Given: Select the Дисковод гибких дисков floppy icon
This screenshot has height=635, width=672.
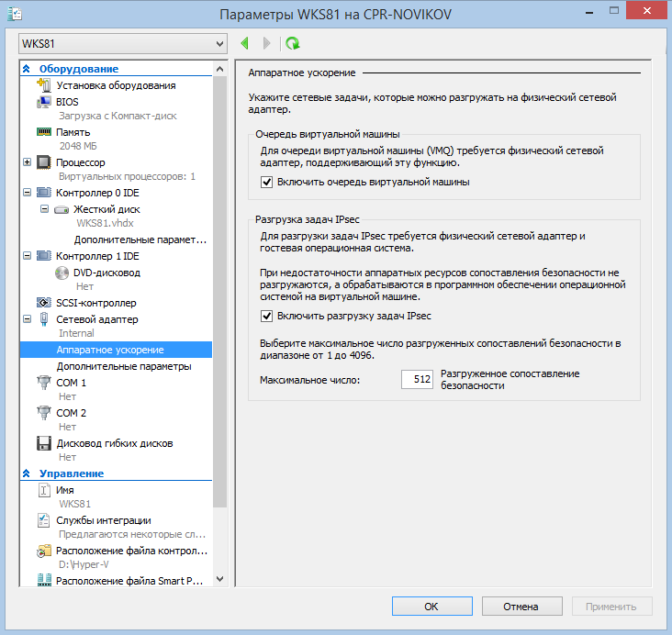Looking at the screenshot, I should coord(44,444).
